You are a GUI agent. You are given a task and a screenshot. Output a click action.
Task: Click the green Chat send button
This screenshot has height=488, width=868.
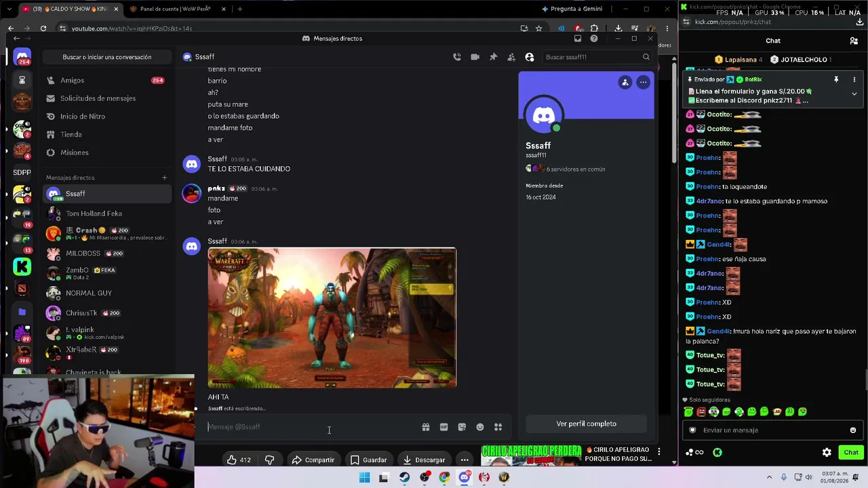tap(850, 452)
